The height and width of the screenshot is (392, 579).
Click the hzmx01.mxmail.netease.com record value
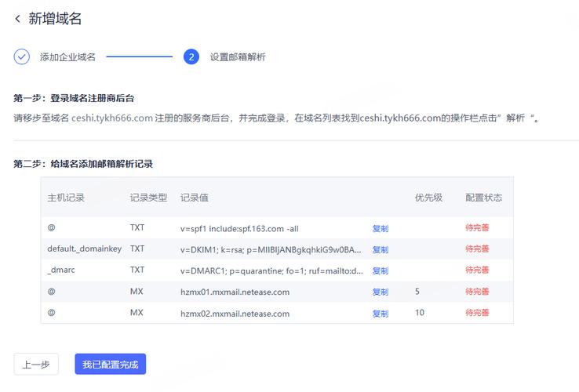tap(235, 292)
